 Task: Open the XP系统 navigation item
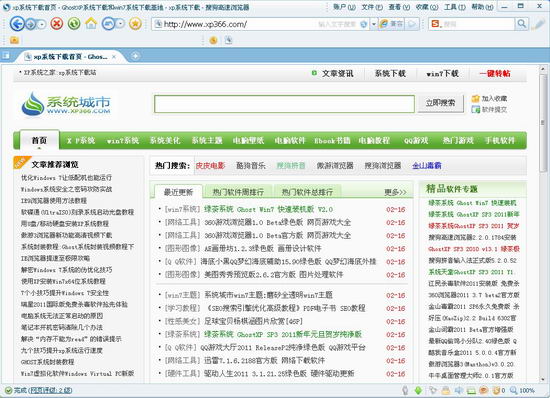pos(81,141)
